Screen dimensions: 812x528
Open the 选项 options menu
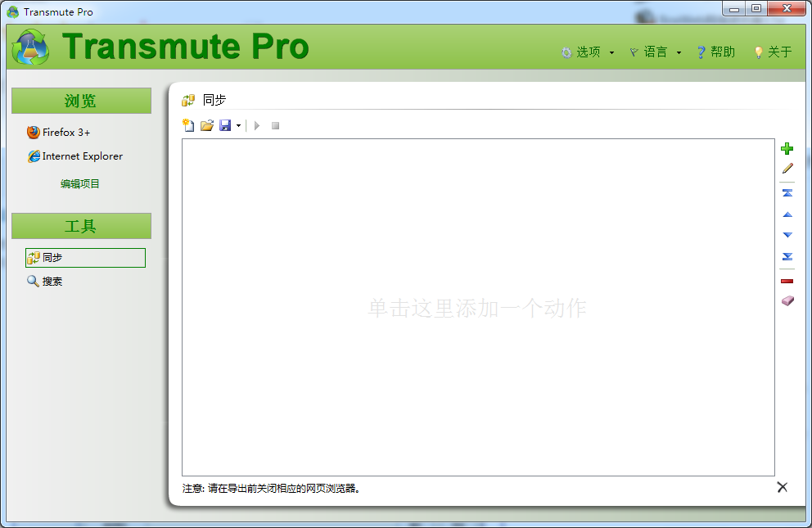589,52
